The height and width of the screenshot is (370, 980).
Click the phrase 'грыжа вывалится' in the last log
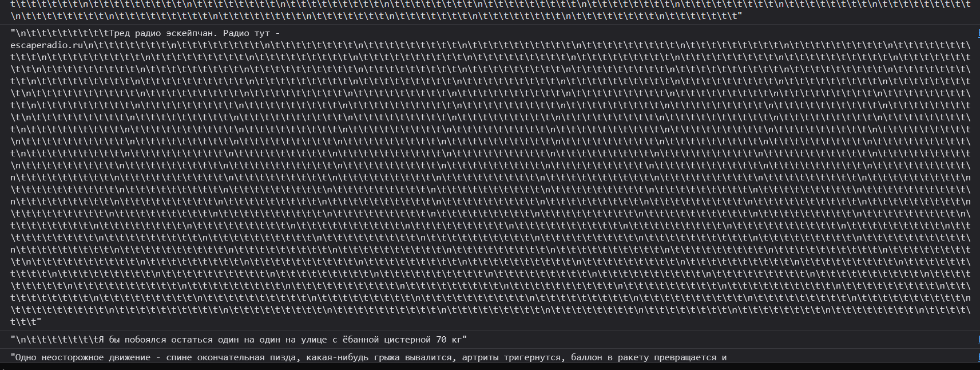point(415,357)
